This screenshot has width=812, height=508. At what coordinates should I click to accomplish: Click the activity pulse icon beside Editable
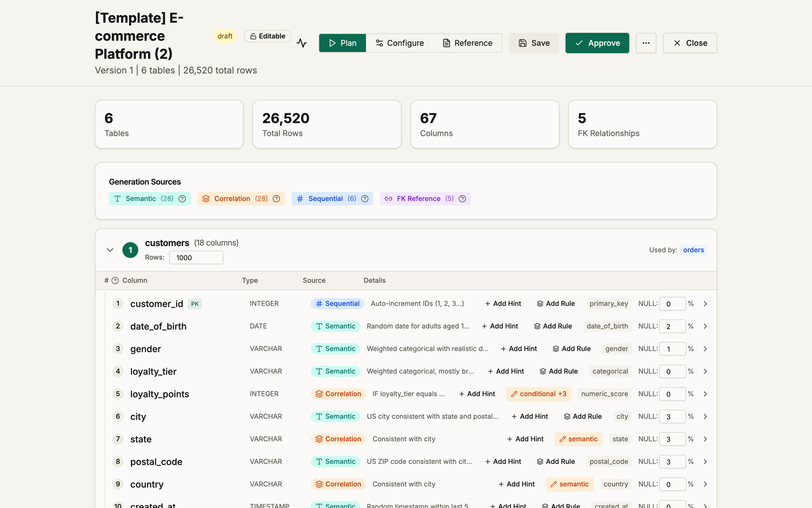[302, 43]
